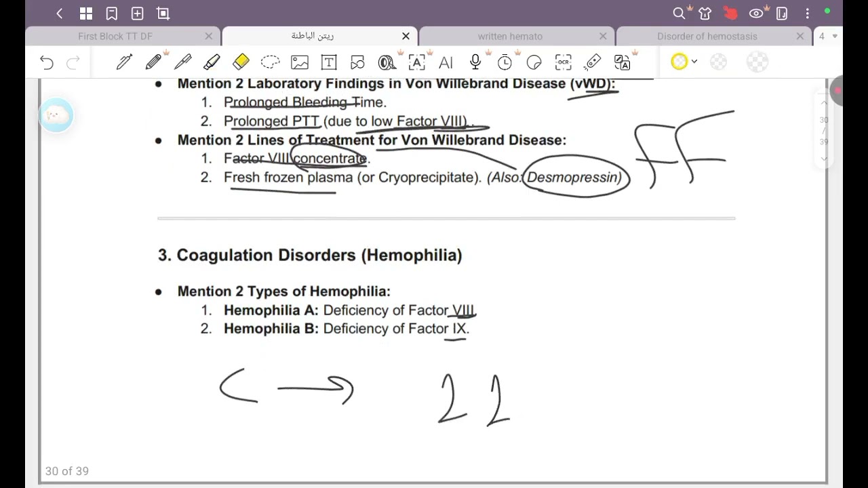Undo the last stroke
Screen dimensions: 868x488
[46, 62]
